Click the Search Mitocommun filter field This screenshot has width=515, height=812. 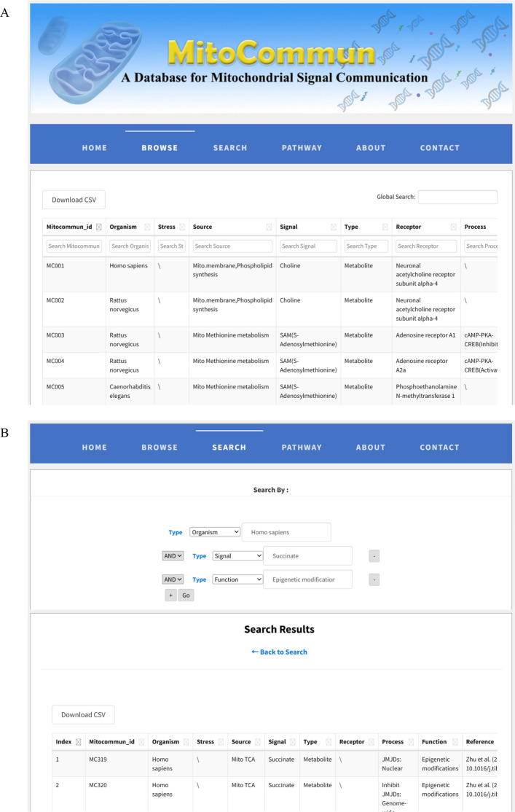(x=74, y=246)
